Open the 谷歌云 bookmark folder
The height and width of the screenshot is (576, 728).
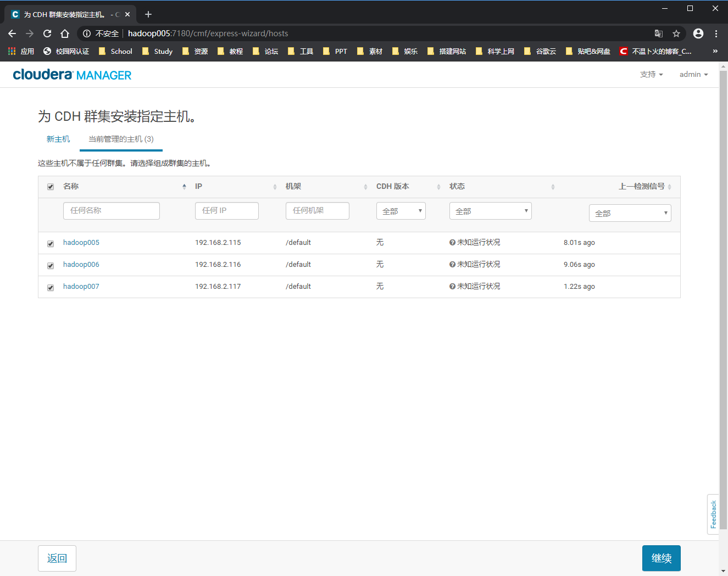coord(540,51)
